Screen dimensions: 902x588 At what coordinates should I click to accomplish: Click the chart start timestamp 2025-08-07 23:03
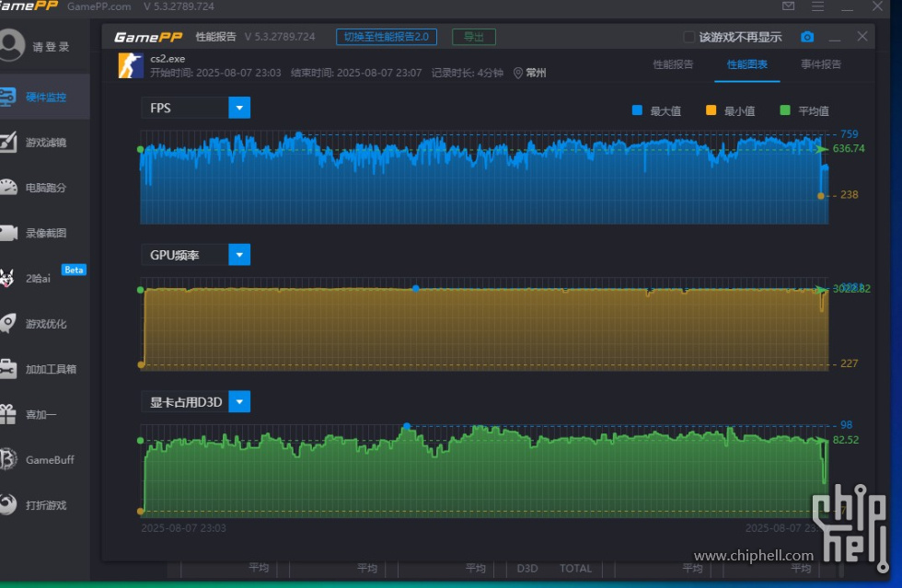point(183,528)
